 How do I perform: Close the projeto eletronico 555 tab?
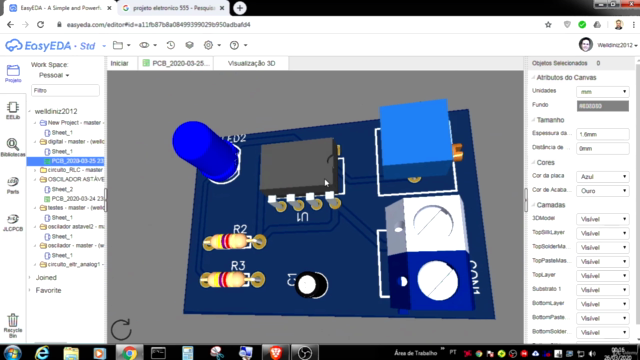click(222, 8)
